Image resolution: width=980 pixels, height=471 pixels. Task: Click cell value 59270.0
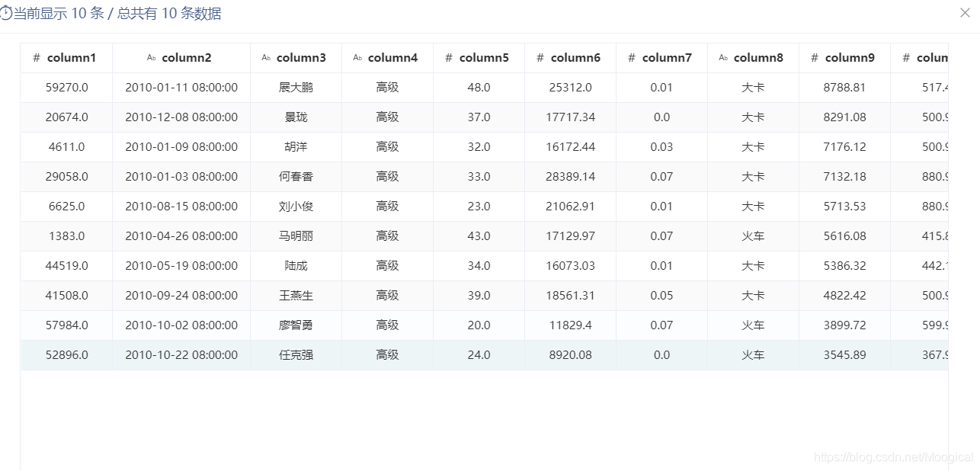click(67, 88)
